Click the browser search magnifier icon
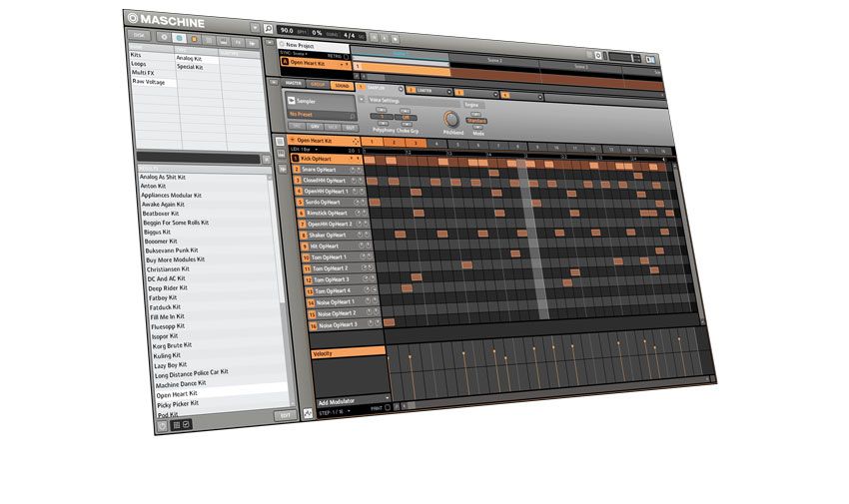The height and width of the screenshot is (504, 849). click(268, 28)
